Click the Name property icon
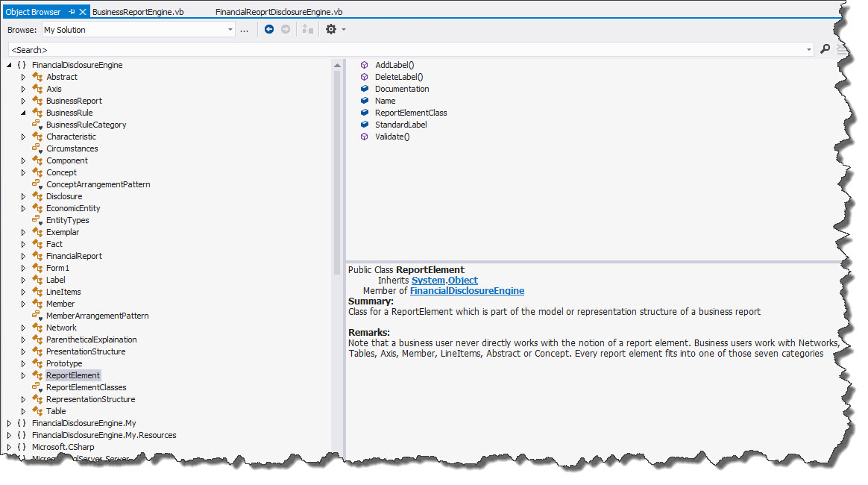Viewport: 868px width, 485px height. (x=364, y=101)
